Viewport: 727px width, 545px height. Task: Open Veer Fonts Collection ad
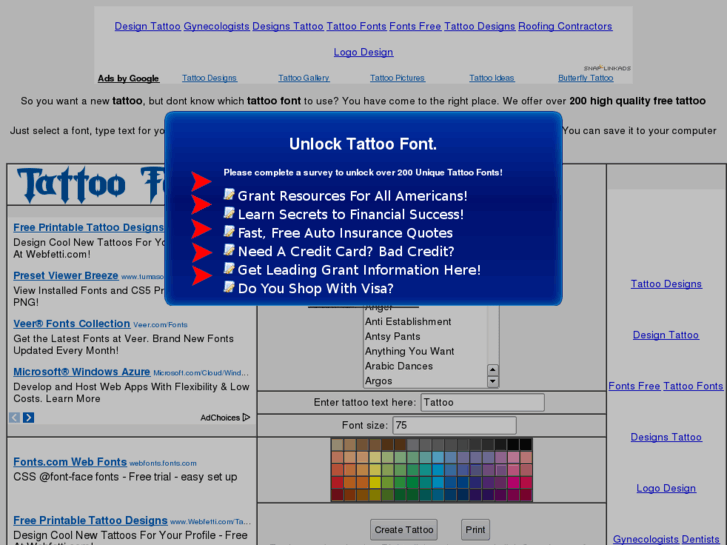point(71,324)
